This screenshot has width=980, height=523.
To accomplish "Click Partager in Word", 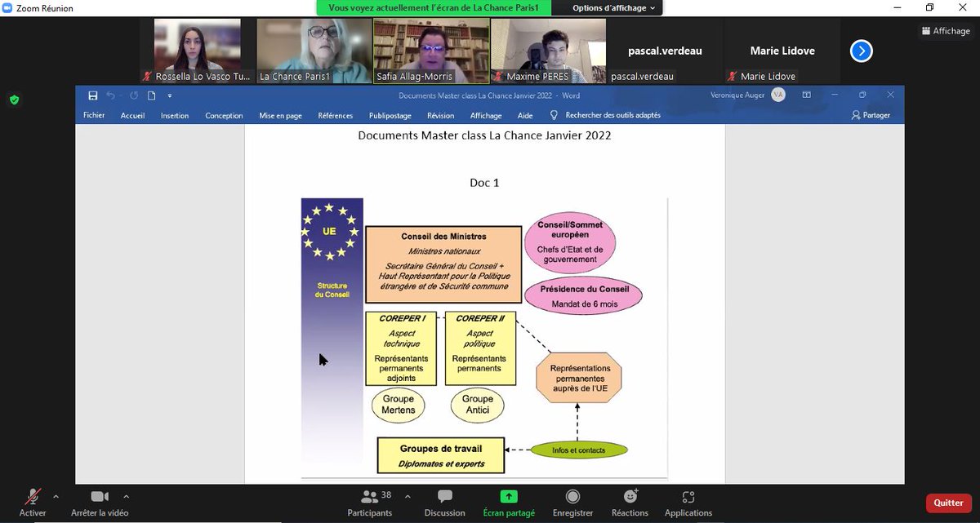I will 871,115.
